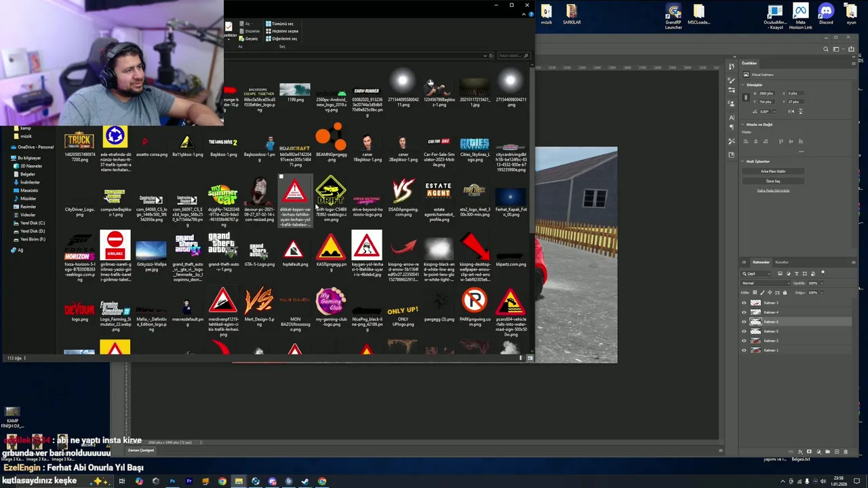The image size is (868, 488).
Task: Click the Explorer refresh button
Action: pos(491,56)
